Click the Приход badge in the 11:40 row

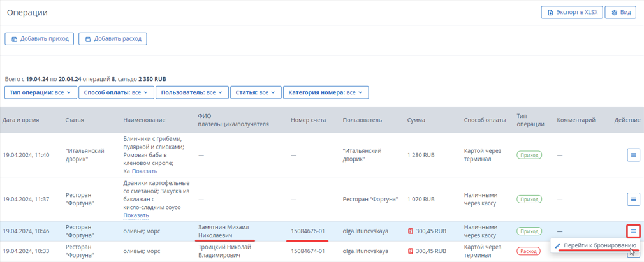(x=529, y=156)
